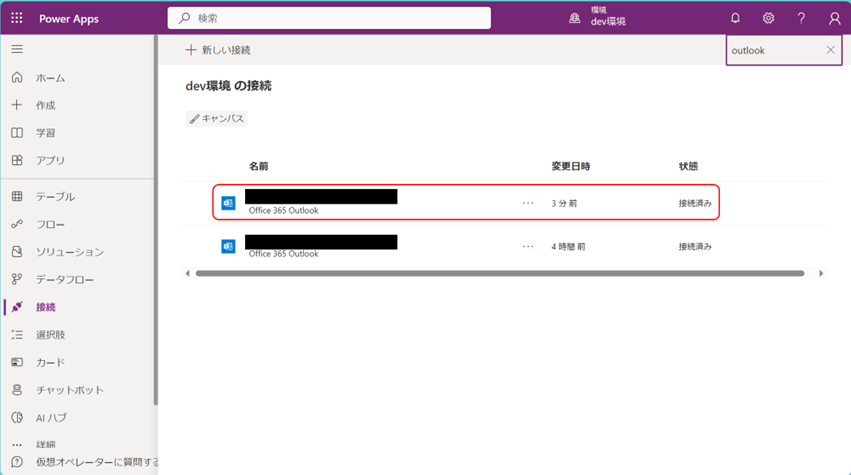Open フロー in the sidebar

50,225
